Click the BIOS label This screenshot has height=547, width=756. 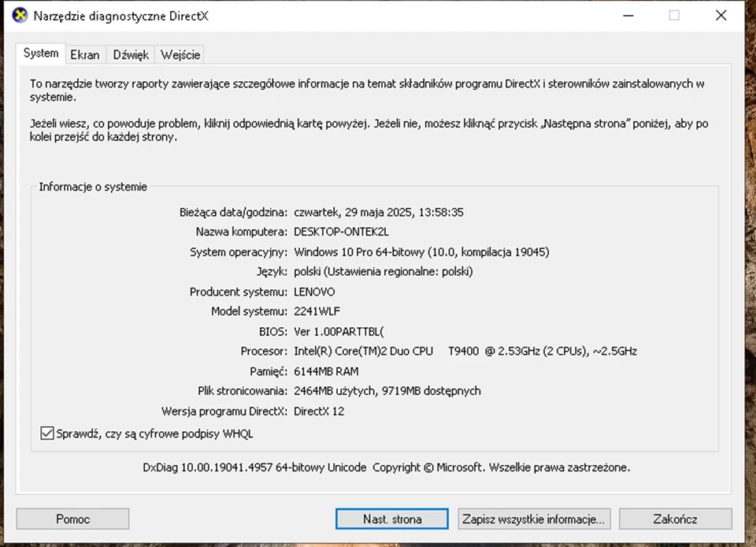[273, 332]
